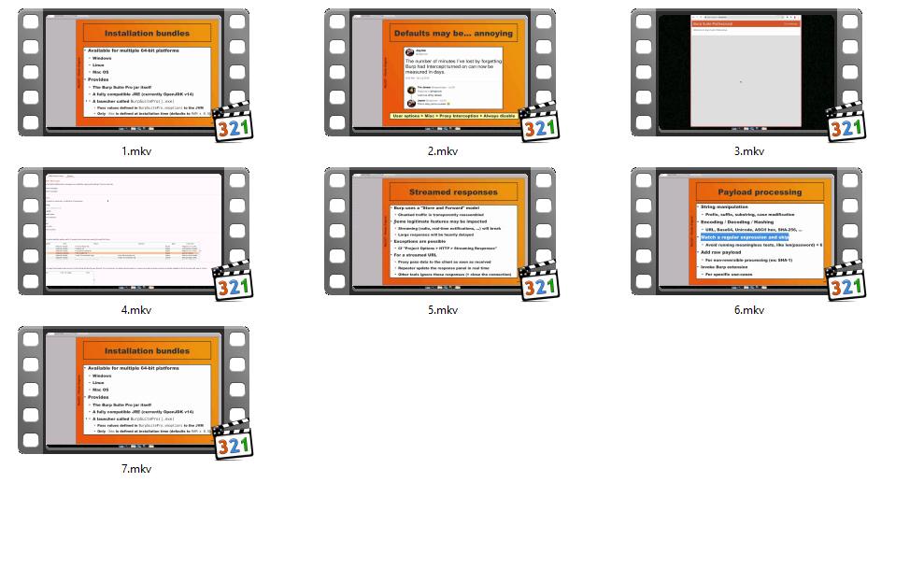This screenshot has height=568, width=924.
Task: Click the file name label 7.mkv
Action: point(135,469)
